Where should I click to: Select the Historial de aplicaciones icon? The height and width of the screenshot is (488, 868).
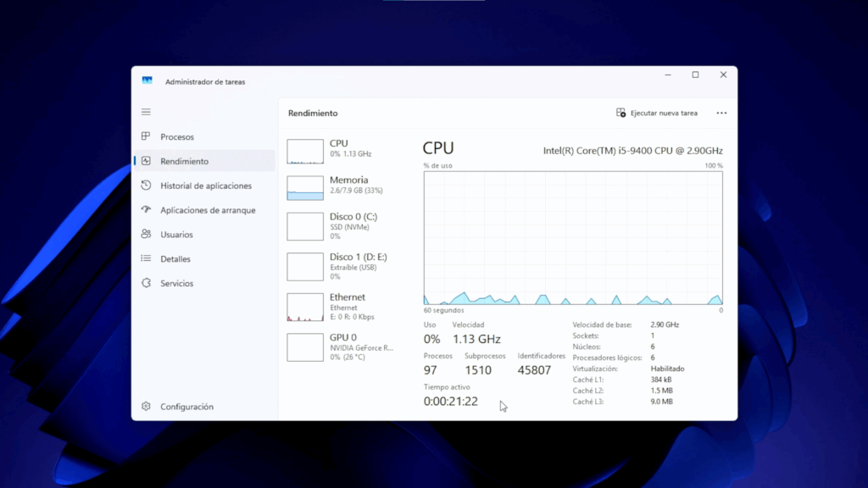[146, 186]
